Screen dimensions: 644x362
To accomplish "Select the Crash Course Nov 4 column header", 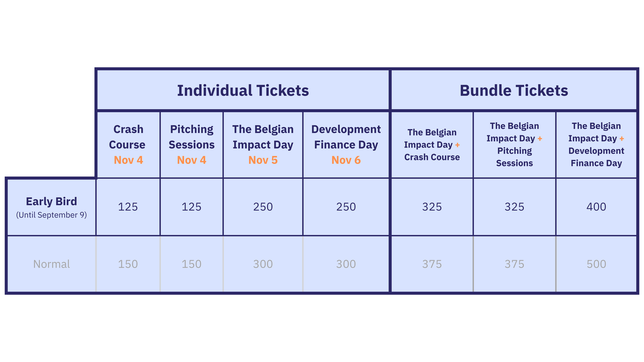I will 128,145.
